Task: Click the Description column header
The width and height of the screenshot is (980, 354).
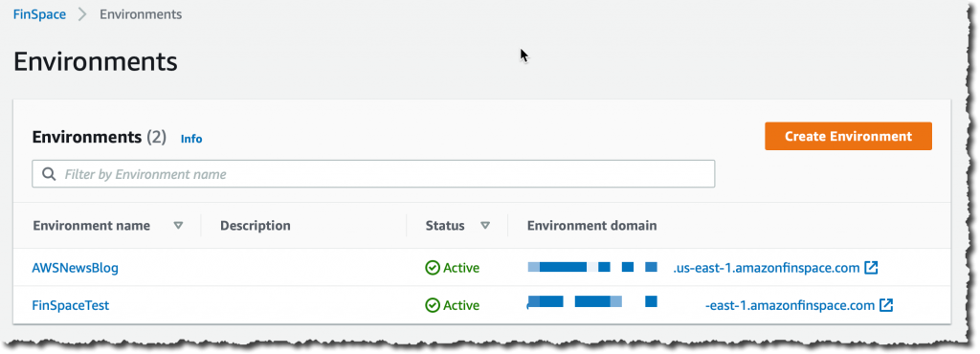Action: click(x=255, y=226)
